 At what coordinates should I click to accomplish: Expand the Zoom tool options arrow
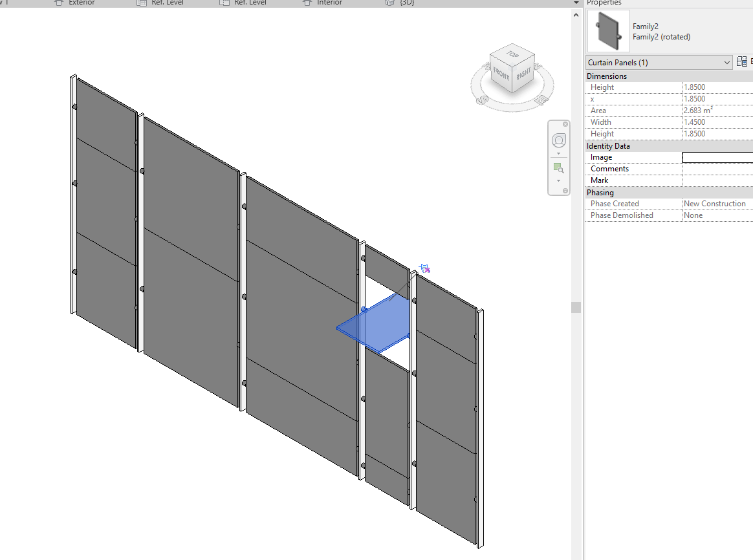click(x=558, y=180)
